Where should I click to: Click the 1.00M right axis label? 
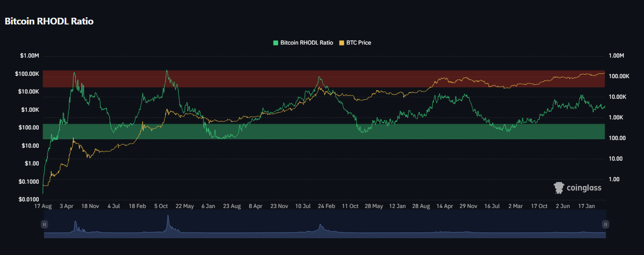(x=616, y=56)
